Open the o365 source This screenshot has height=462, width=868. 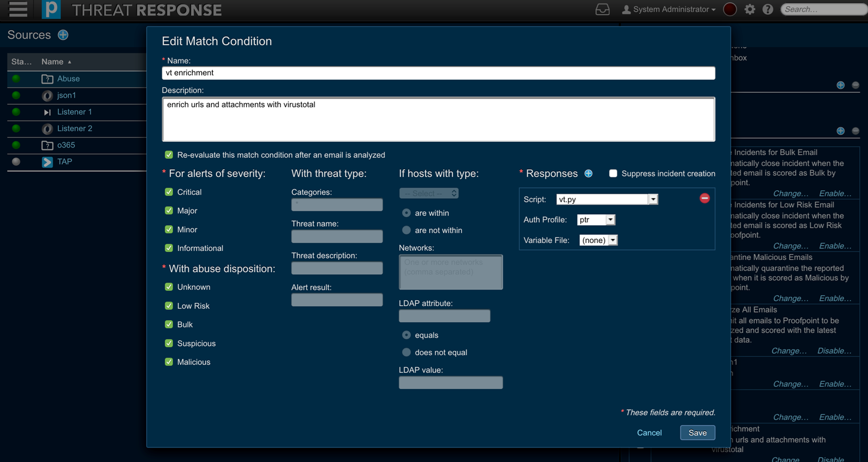66,145
